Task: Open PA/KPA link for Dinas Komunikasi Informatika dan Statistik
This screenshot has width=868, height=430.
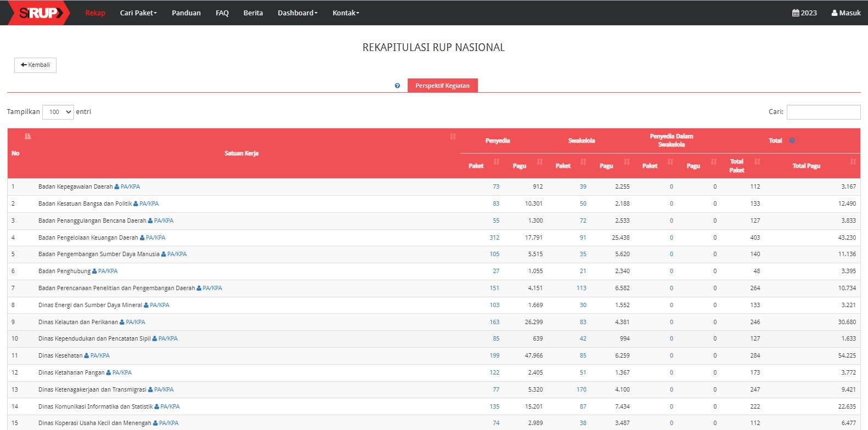Action: pos(170,406)
